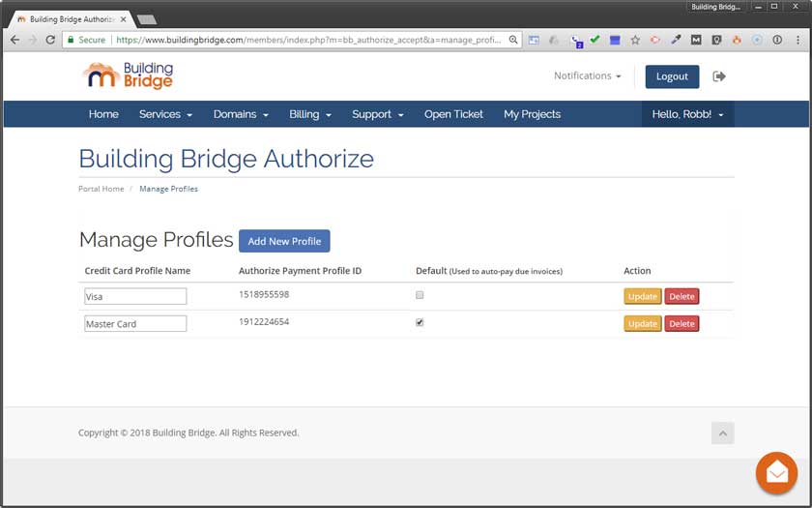This screenshot has width=812, height=508.
Task: Click profile ID 1912224654
Action: (x=264, y=322)
